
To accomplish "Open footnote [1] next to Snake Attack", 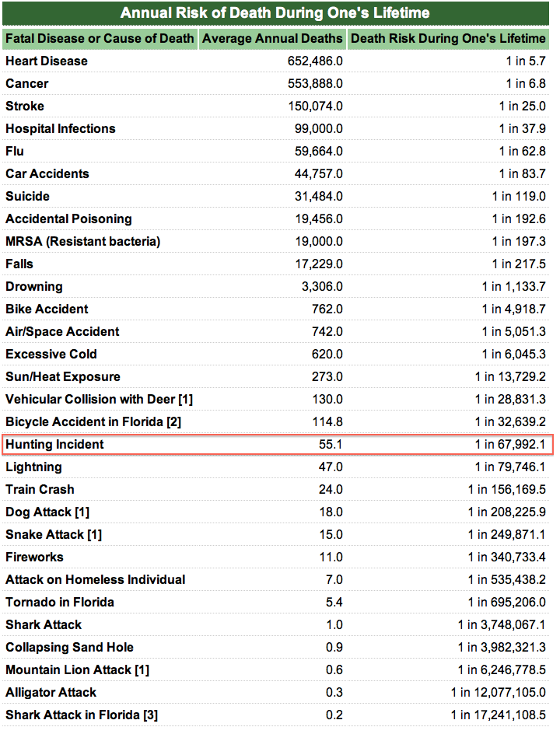I will pyautogui.click(x=93, y=535).
